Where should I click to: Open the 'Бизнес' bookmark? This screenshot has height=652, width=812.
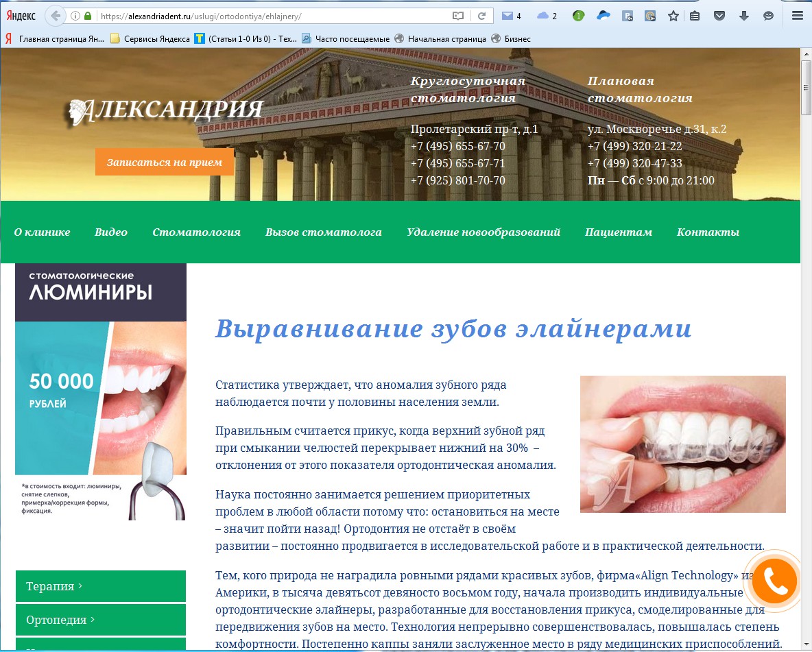click(x=511, y=39)
